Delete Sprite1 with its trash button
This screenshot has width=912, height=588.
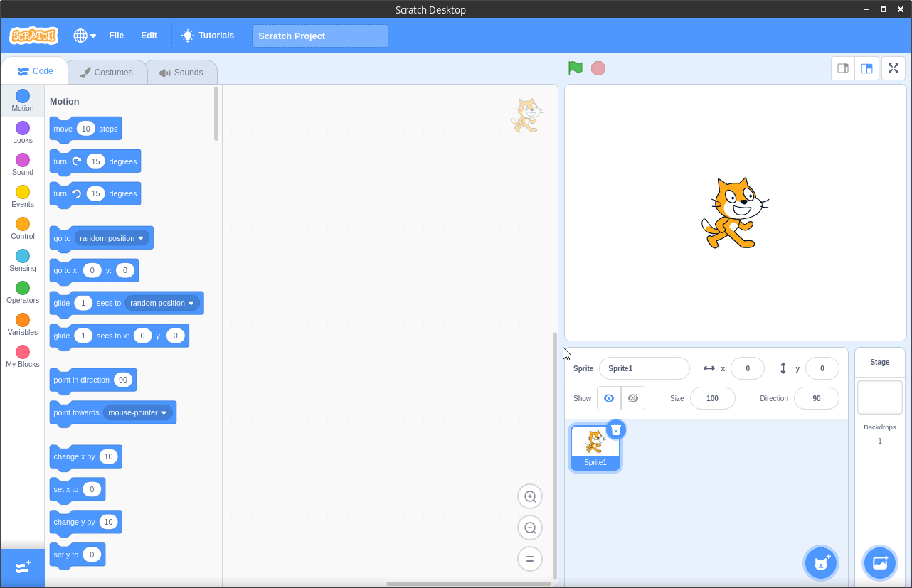pyautogui.click(x=615, y=429)
